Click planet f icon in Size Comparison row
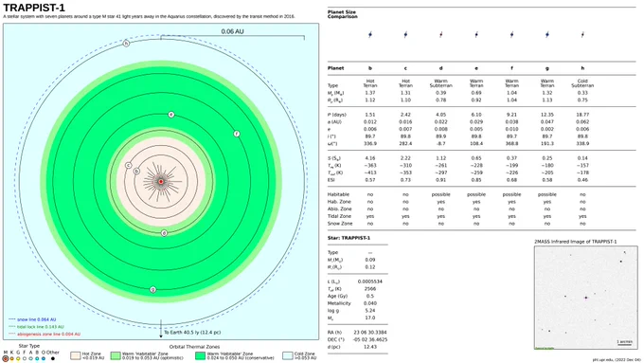The width and height of the screenshot is (644, 363). [x=511, y=35]
